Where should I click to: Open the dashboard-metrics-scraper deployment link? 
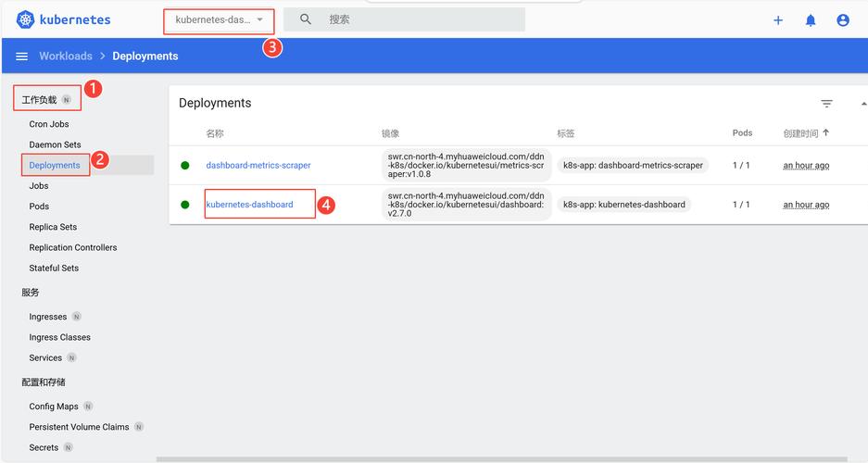coord(258,166)
